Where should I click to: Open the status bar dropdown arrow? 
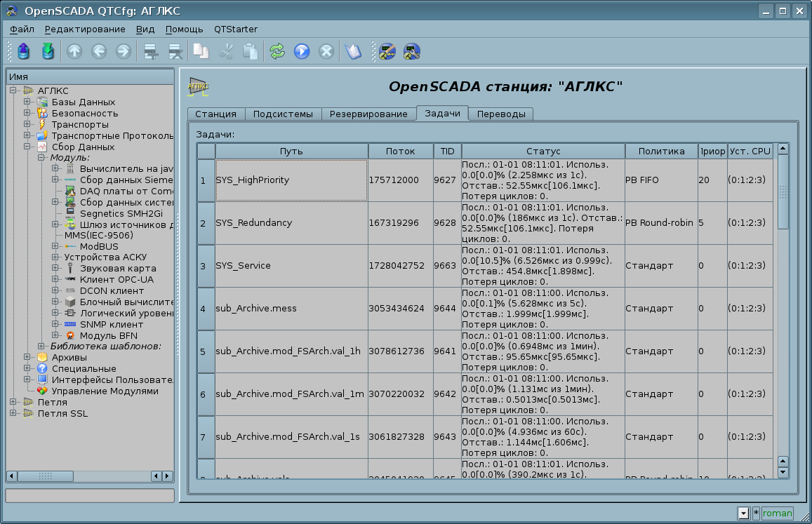744,513
